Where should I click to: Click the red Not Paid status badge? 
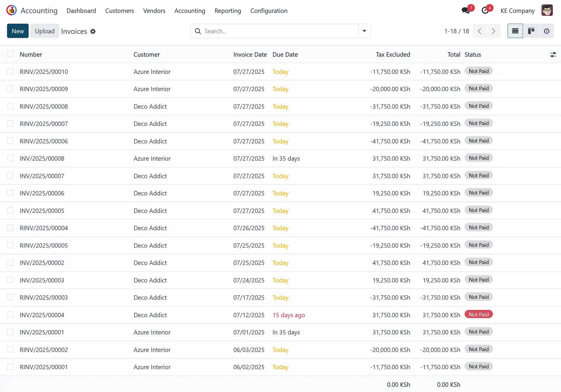(x=478, y=315)
